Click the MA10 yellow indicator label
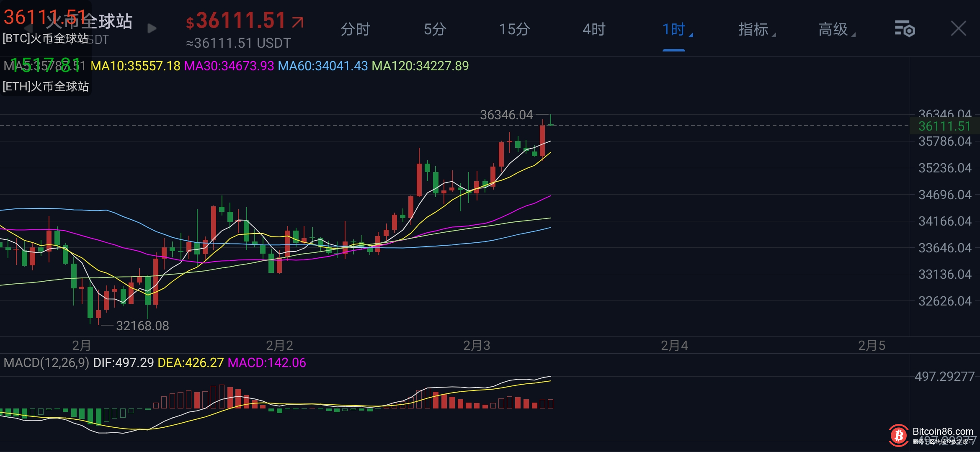The width and height of the screenshot is (980, 452). 135,66
